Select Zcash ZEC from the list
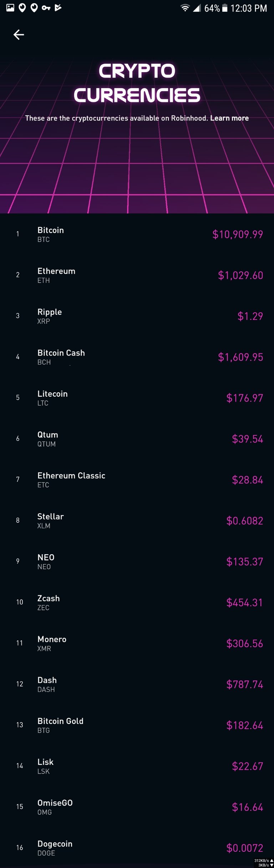The height and width of the screenshot is (868, 274). 137,602
